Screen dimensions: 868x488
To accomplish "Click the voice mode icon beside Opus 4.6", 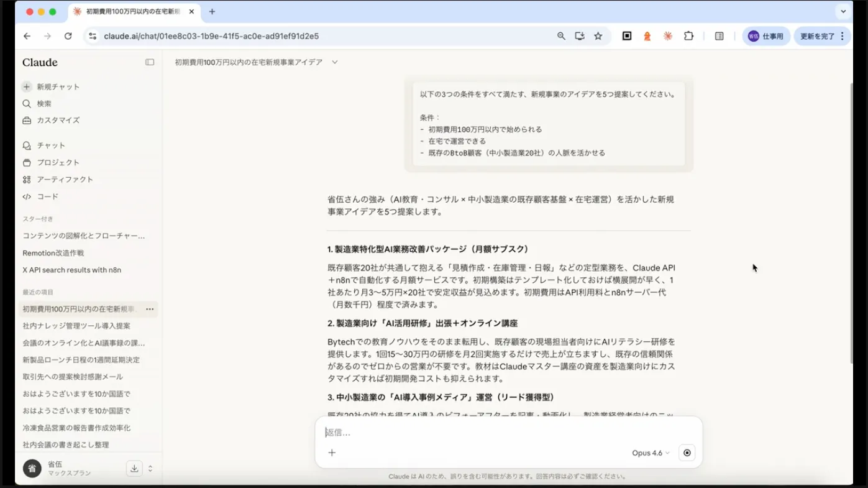I will pyautogui.click(x=687, y=453).
